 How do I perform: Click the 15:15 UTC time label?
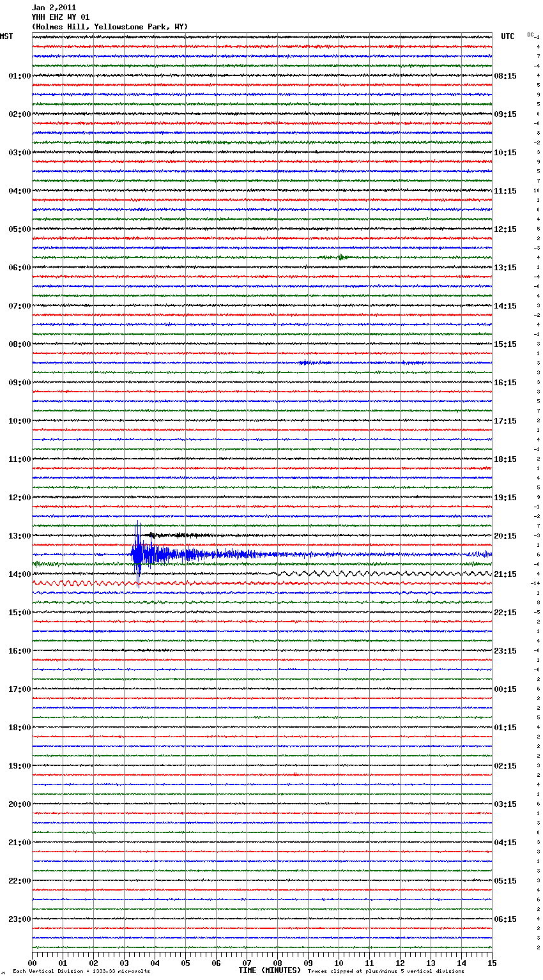(x=505, y=344)
